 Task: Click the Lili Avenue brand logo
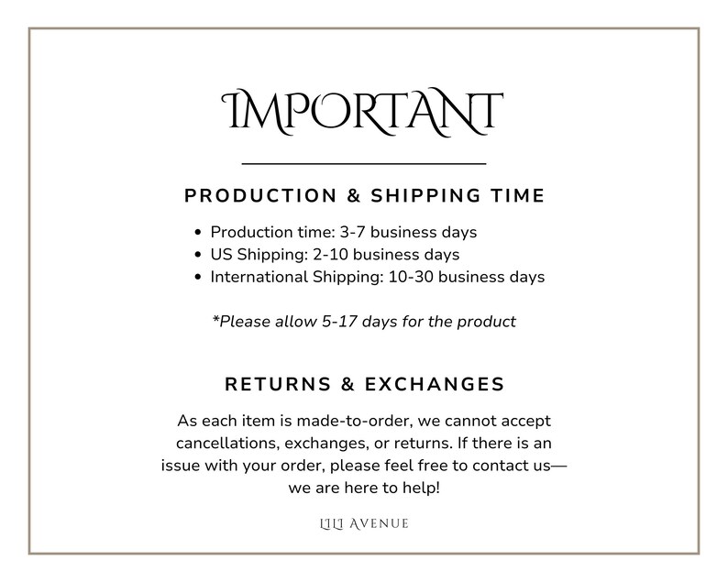pyautogui.click(x=364, y=524)
